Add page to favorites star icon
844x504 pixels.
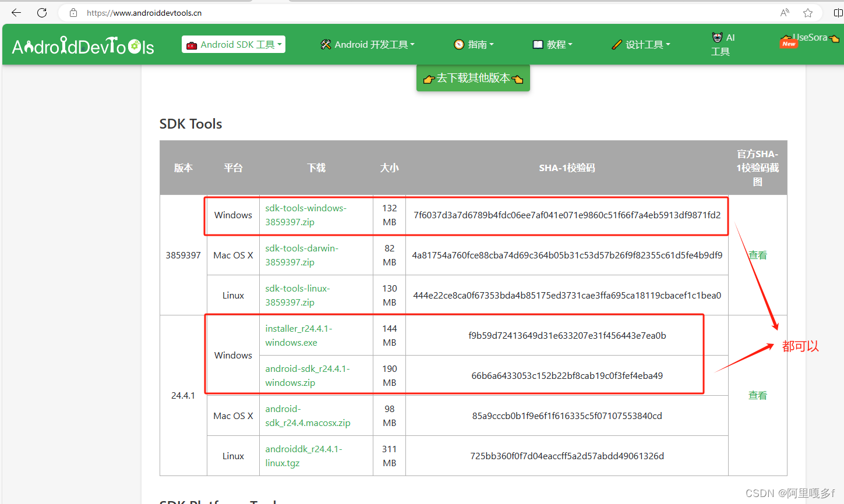click(808, 12)
